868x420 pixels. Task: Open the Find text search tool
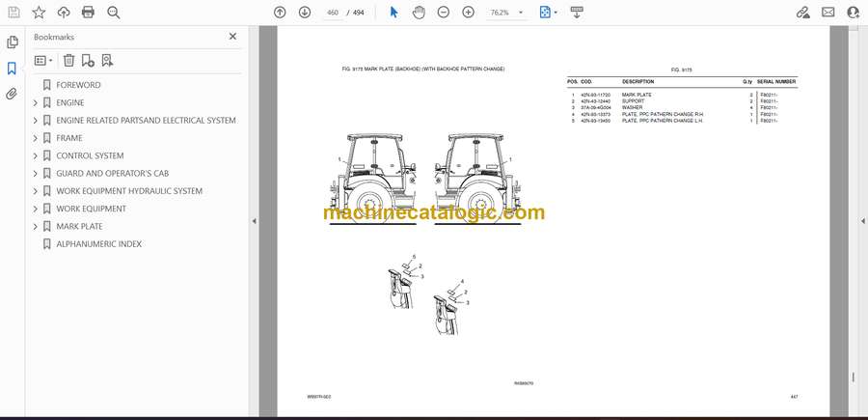114,13
